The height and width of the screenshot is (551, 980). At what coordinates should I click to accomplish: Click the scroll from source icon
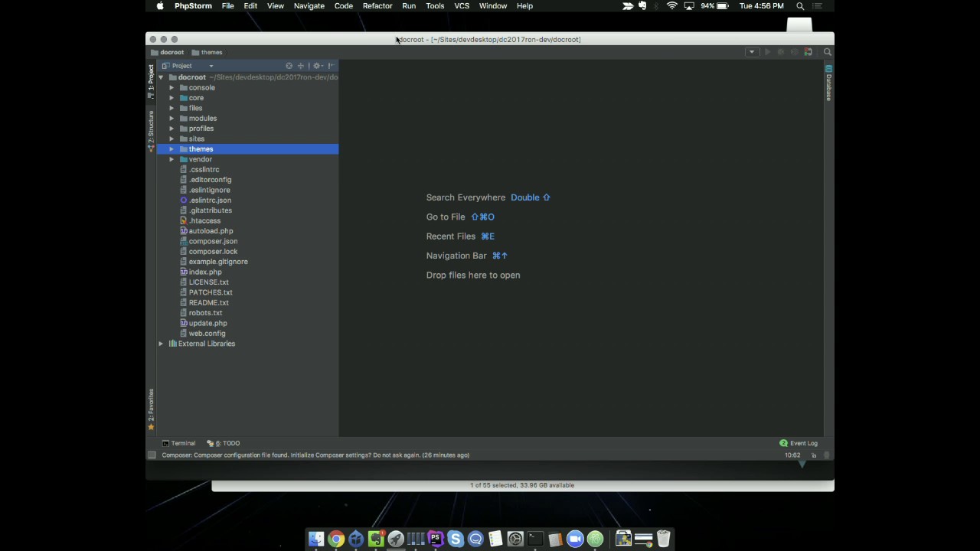click(x=289, y=66)
